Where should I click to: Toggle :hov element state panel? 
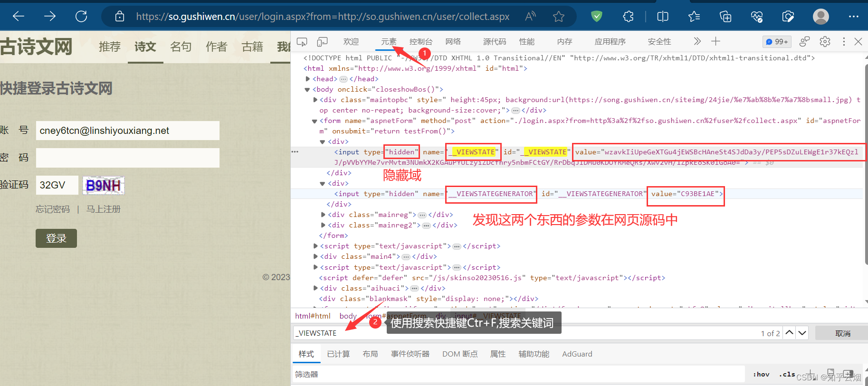coord(761,374)
